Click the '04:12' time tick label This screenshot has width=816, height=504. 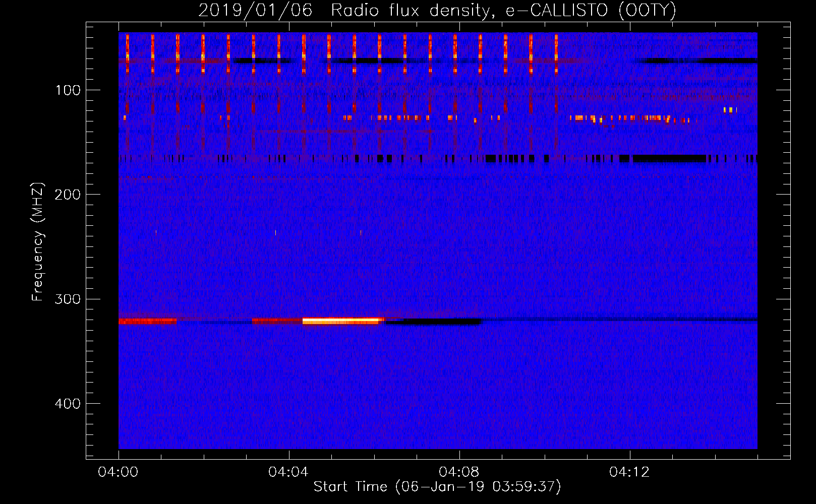(x=629, y=472)
